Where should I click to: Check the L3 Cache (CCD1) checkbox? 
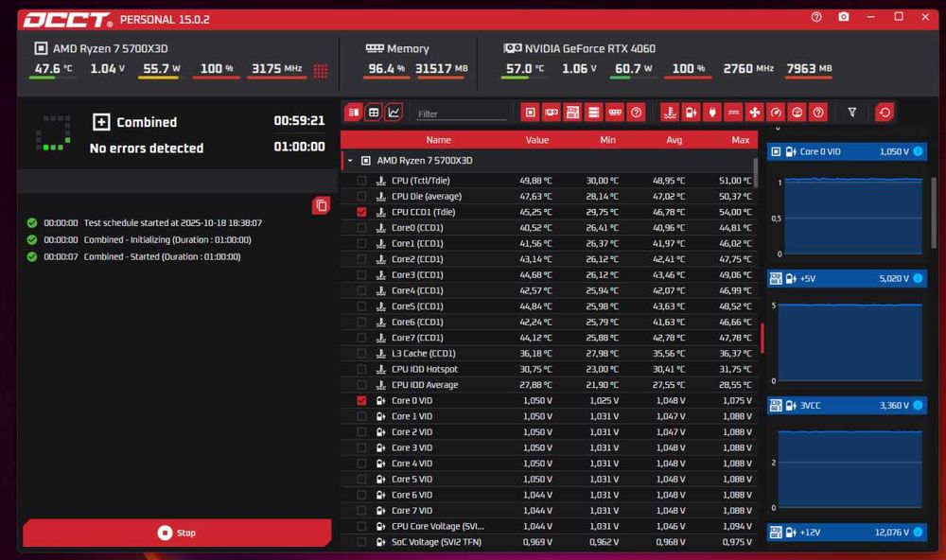(x=361, y=353)
